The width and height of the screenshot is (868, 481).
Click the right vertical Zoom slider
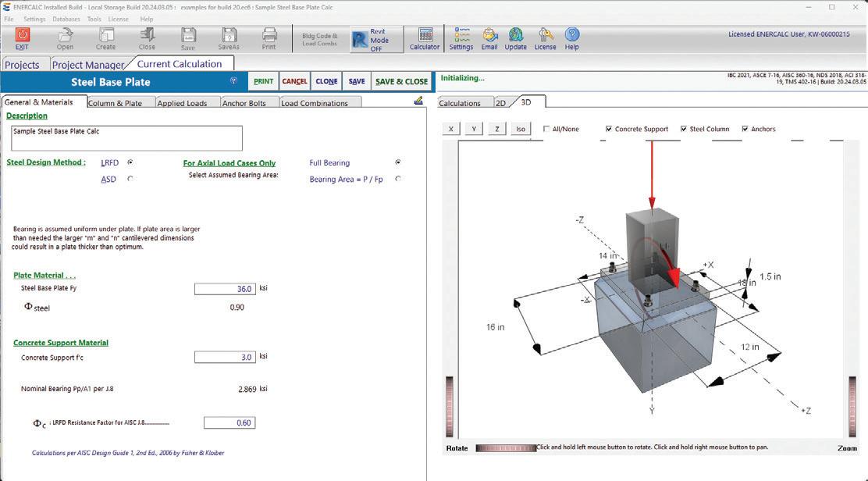click(x=852, y=406)
